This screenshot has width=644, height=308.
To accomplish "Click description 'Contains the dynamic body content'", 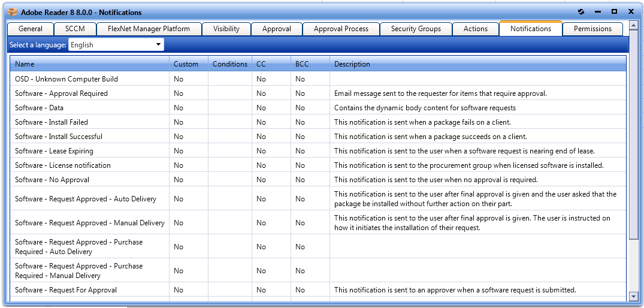I will point(425,108).
